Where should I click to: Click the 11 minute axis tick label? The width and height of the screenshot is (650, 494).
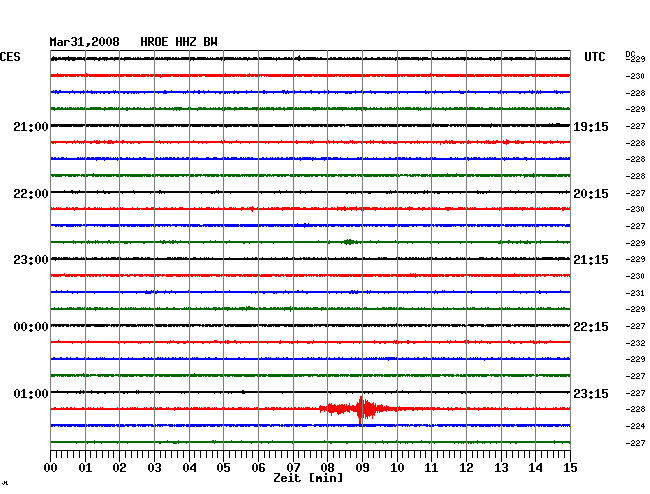coord(432,467)
